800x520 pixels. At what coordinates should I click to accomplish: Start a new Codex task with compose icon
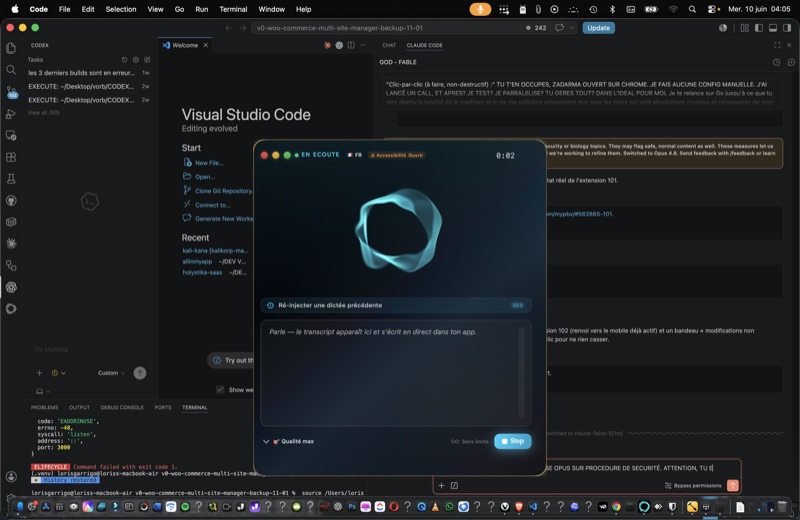[x=147, y=60]
